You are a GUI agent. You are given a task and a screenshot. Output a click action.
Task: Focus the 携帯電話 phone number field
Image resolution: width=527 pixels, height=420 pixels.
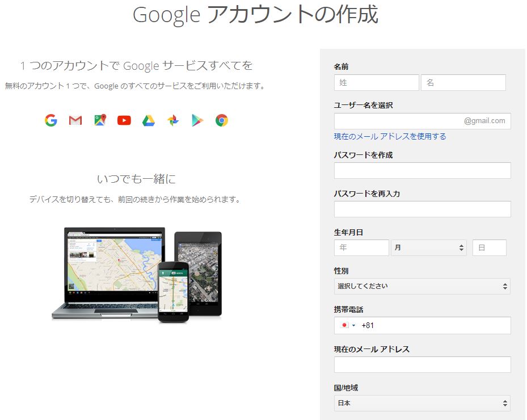423,326
